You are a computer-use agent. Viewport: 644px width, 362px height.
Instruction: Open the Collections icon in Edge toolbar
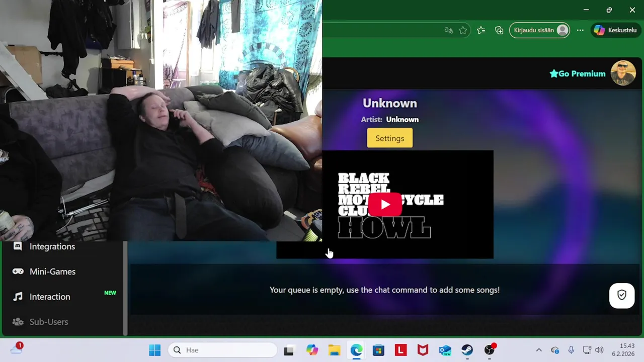[499, 30]
